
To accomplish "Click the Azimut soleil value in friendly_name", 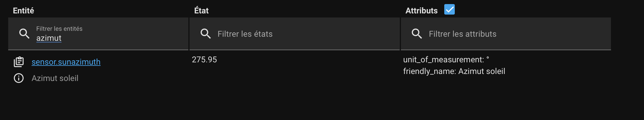I will 482,71.
